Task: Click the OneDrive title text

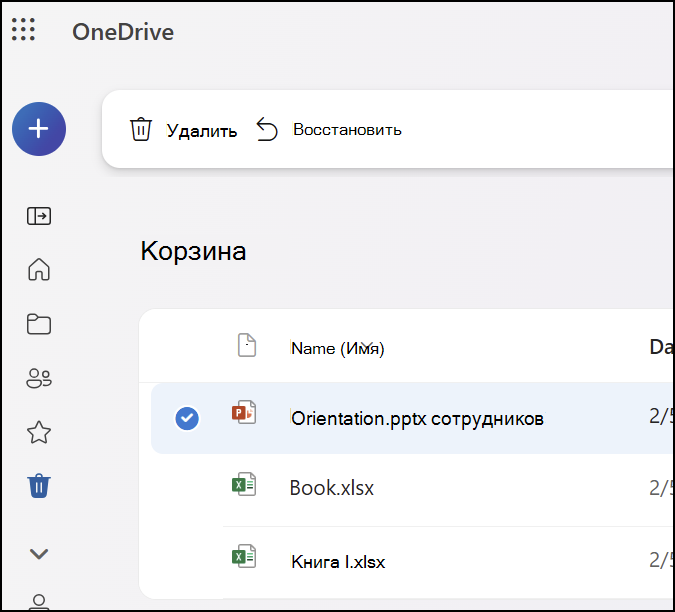Action: pyautogui.click(x=123, y=32)
